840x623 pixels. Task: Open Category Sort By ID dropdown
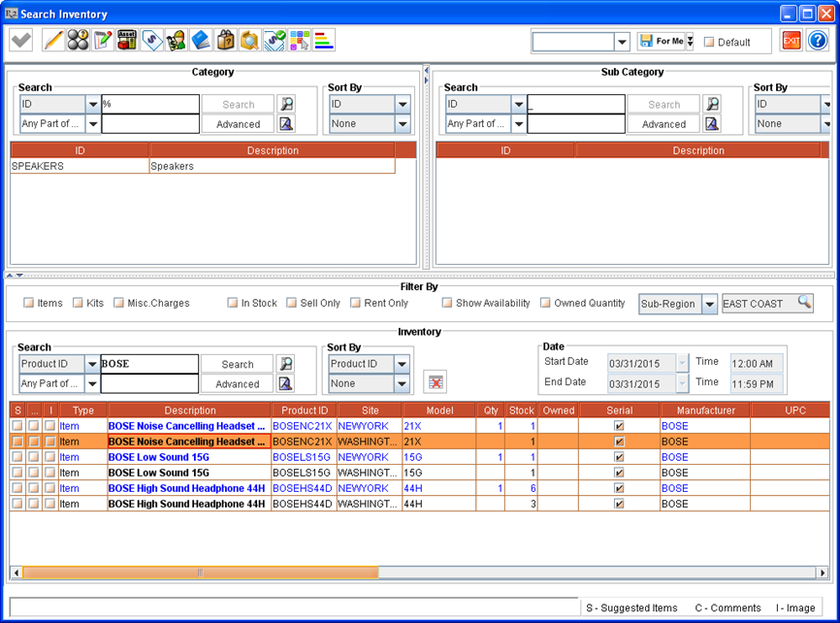tap(403, 104)
